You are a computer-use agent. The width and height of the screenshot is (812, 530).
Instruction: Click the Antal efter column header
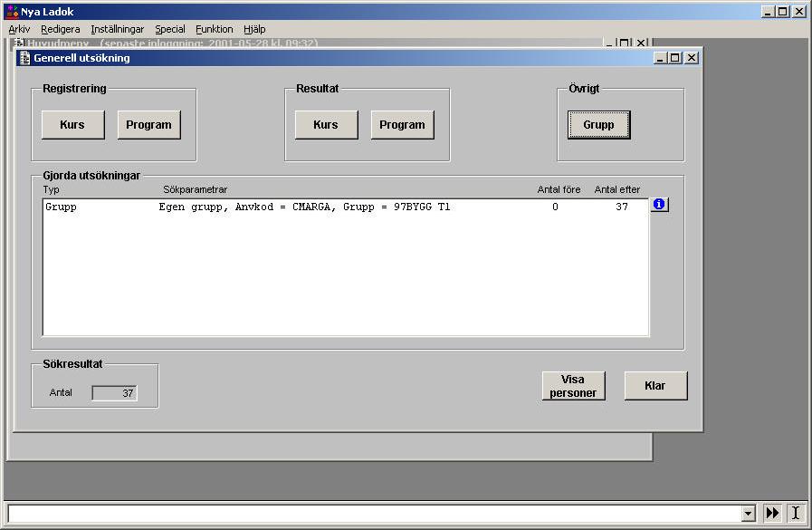tap(617, 189)
